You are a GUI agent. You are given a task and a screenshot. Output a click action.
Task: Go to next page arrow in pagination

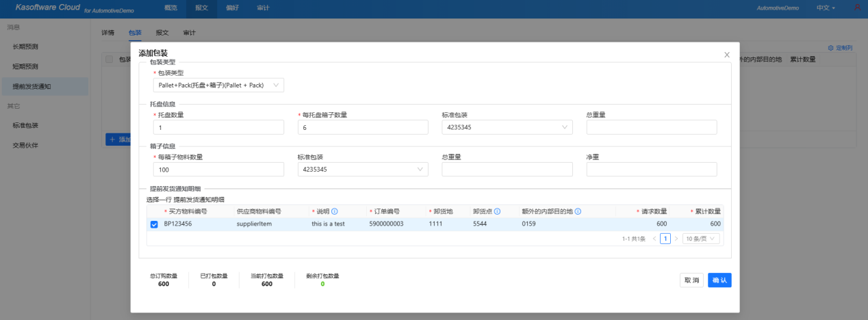(x=676, y=239)
